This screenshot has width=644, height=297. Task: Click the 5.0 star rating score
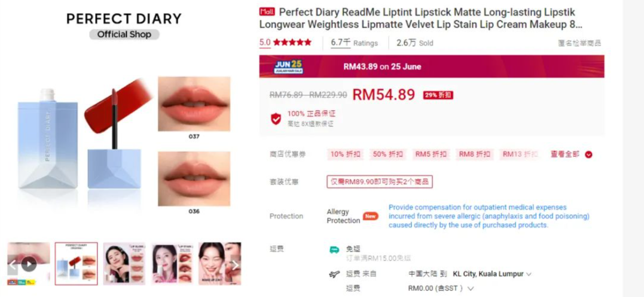click(265, 43)
